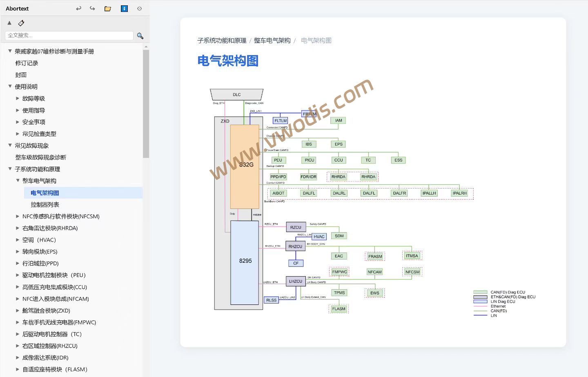
Task: Expand the NFC传感执行软件模块(NFCSM) node
Action: click(18, 216)
